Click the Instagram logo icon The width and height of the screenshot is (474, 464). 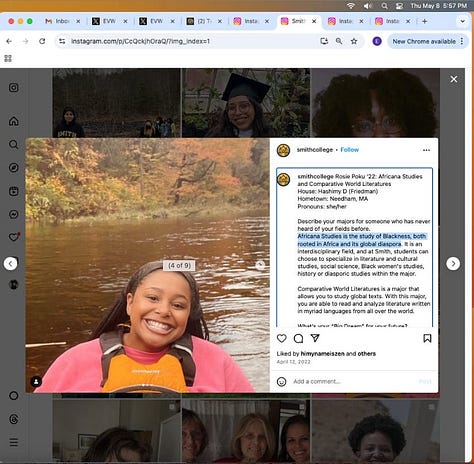14,87
